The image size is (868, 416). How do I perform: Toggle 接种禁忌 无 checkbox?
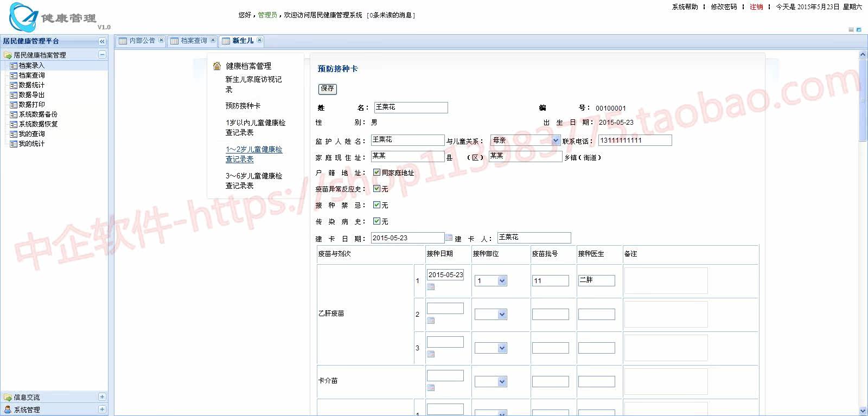(376, 205)
